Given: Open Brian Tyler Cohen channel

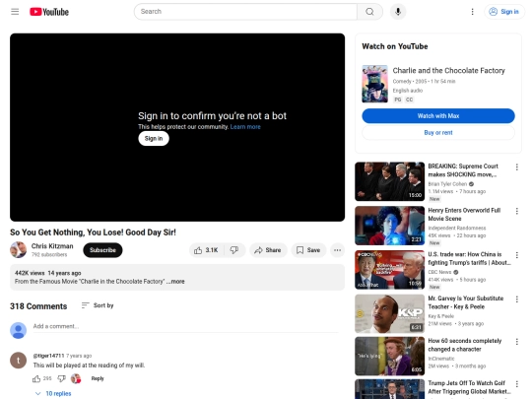Looking at the screenshot, I should click(x=447, y=184).
